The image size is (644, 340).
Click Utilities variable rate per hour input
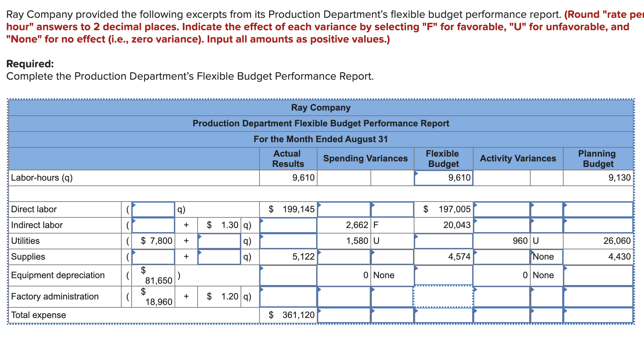point(219,241)
